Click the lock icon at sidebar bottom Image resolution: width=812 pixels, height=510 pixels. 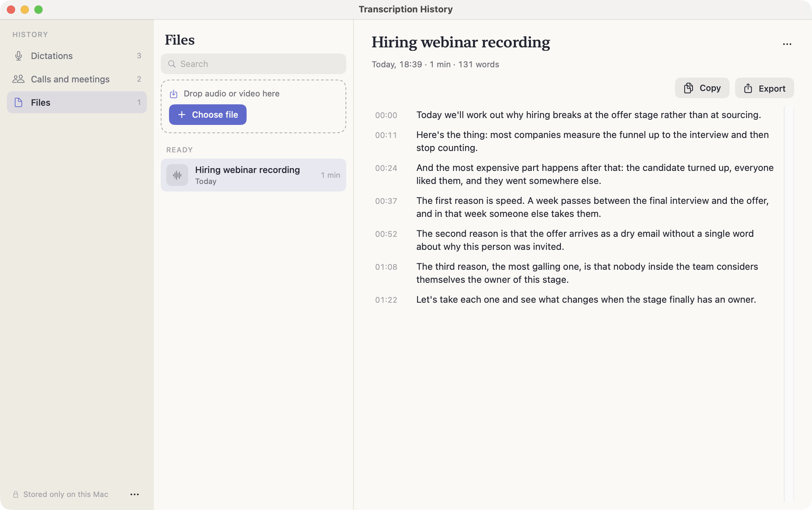16,494
